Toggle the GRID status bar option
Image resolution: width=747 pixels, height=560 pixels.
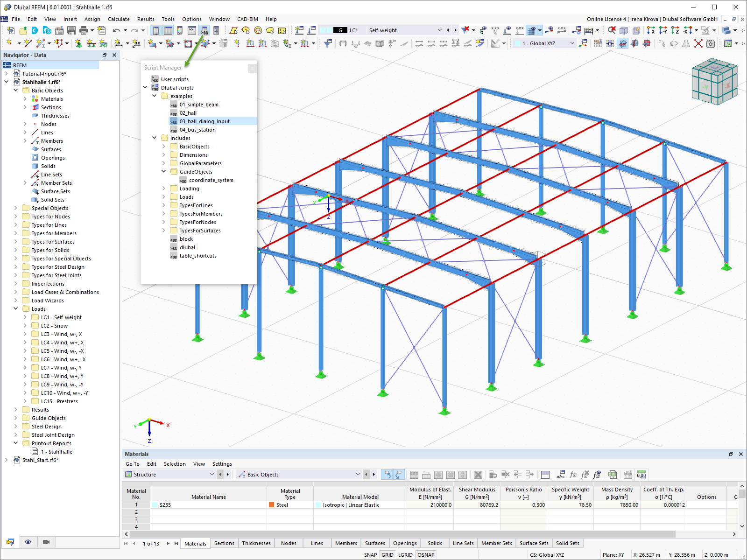point(388,555)
